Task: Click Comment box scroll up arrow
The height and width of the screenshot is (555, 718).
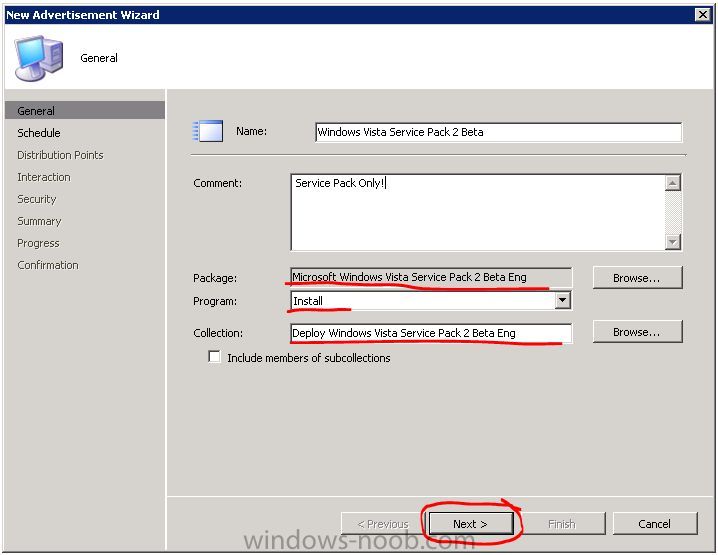Action: pyautogui.click(x=672, y=183)
